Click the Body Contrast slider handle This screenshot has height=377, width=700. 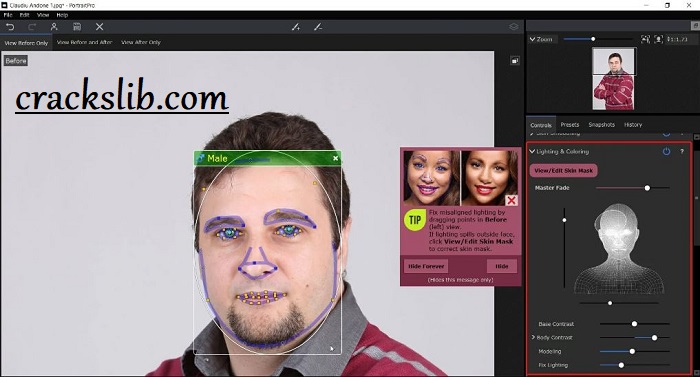click(x=654, y=338)
